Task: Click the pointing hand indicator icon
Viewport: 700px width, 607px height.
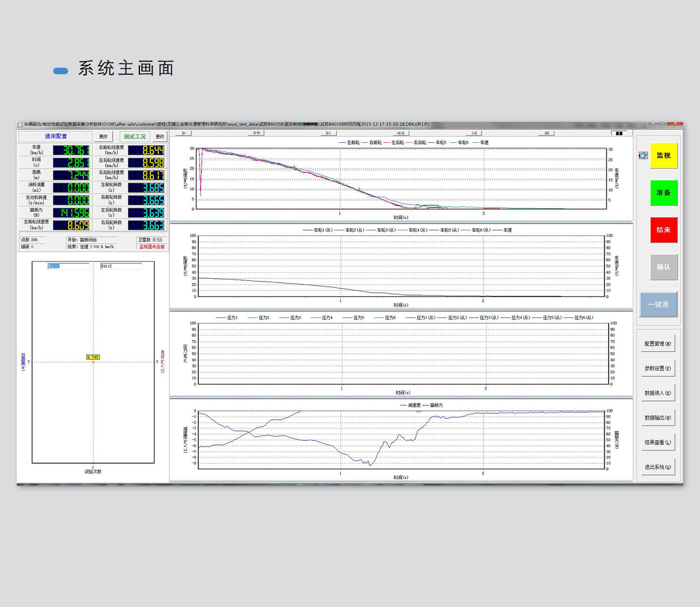Action: [x=643, y=155]
